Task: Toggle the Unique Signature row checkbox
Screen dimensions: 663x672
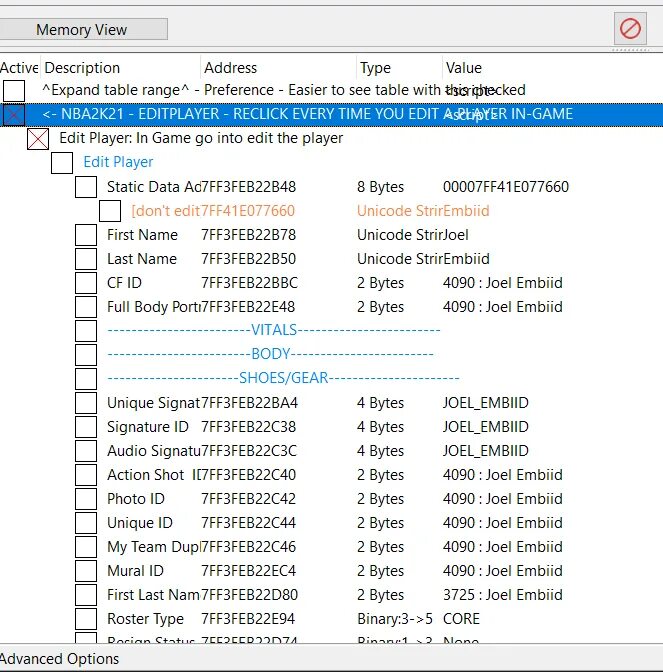Action: [x=86, y=403]
